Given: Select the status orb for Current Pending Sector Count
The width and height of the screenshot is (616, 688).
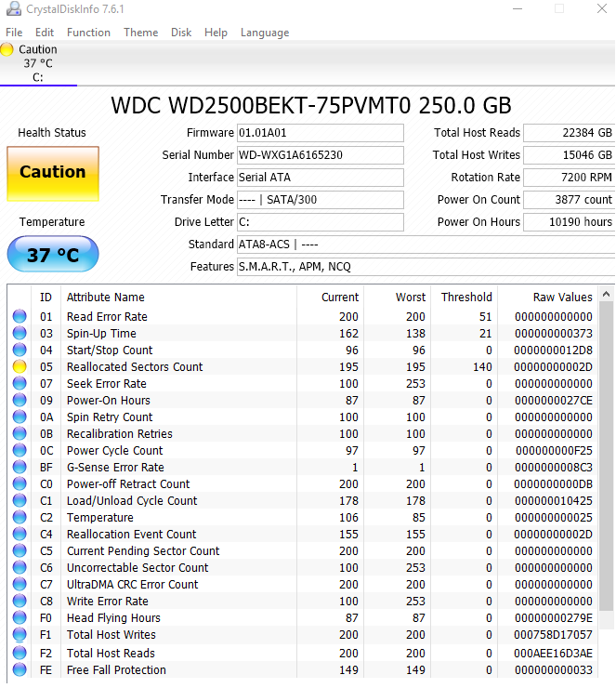Looking at the screenshot, I should click(x=20, y=550).
